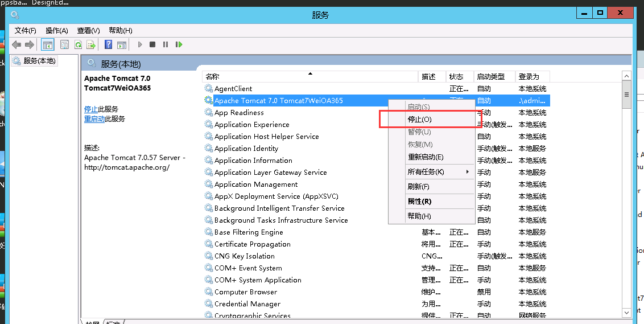Screen dimensions: 644x324
Task: Select Application Layer Gateway Service row
Action: point(376,172)
